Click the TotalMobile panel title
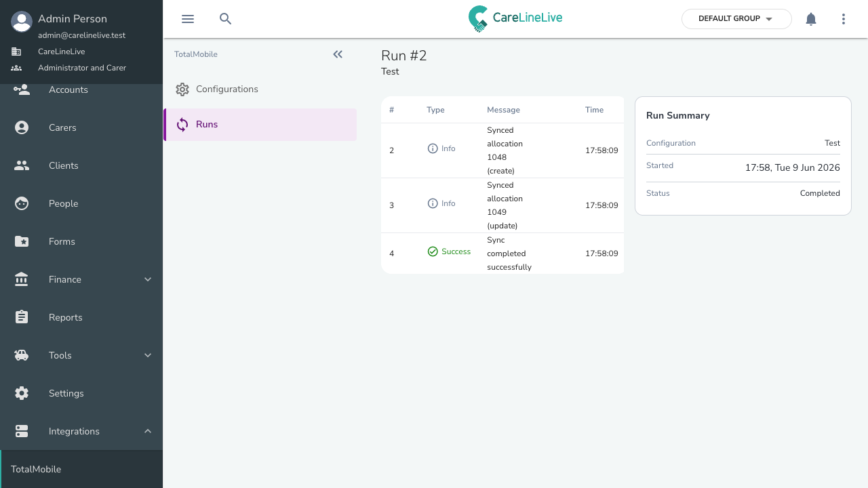The image size is (868, 488). 196,54
